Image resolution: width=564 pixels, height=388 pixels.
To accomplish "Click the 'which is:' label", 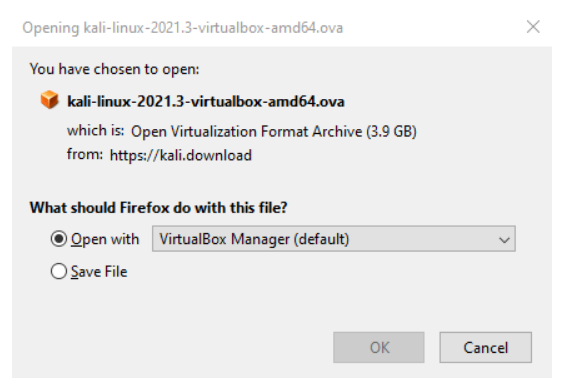I will (x=96, y=130).
